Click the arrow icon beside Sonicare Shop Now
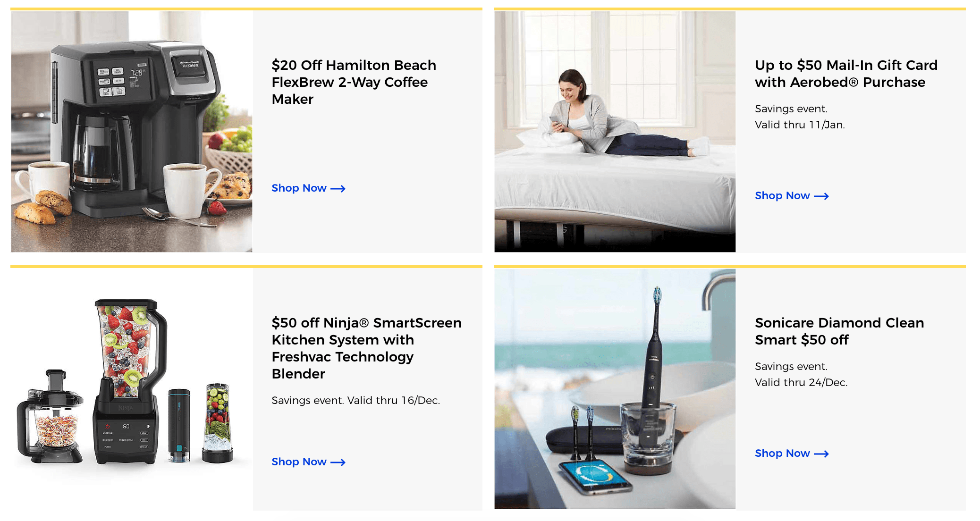 click(821, 454)
